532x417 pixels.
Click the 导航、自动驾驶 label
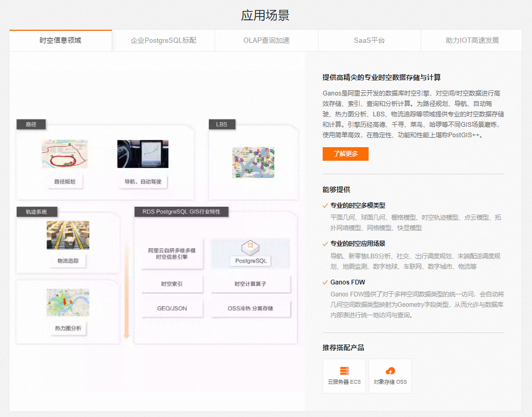143,182
